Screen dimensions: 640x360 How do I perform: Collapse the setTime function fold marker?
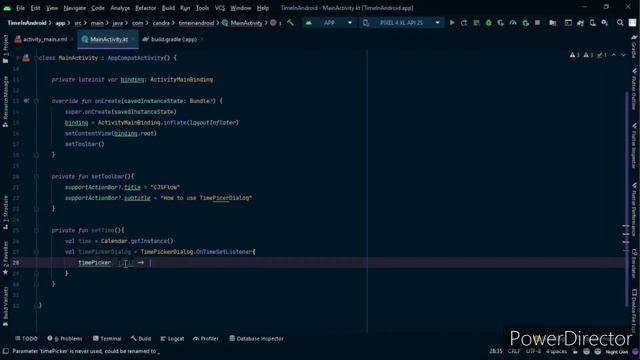[36, 230]
